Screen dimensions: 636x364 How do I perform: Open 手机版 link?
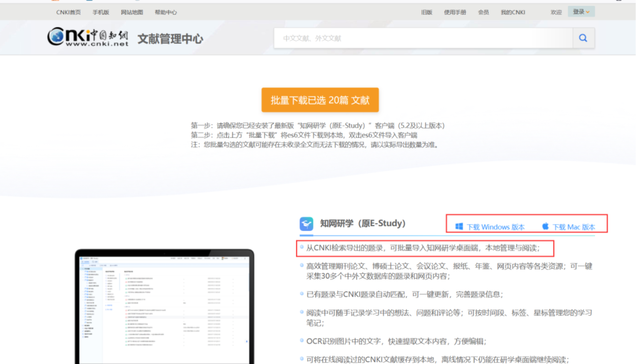101,12
